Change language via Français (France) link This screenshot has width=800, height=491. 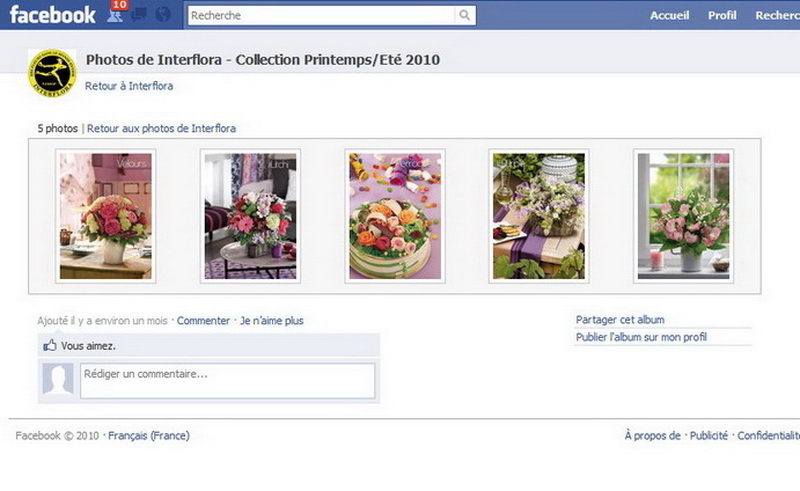pos(148,435)
